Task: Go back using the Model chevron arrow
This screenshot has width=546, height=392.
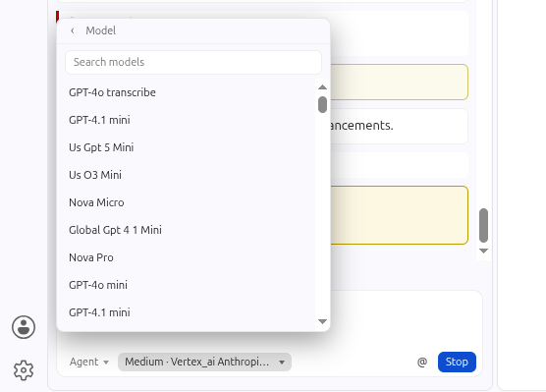Action: coord(73,30)
